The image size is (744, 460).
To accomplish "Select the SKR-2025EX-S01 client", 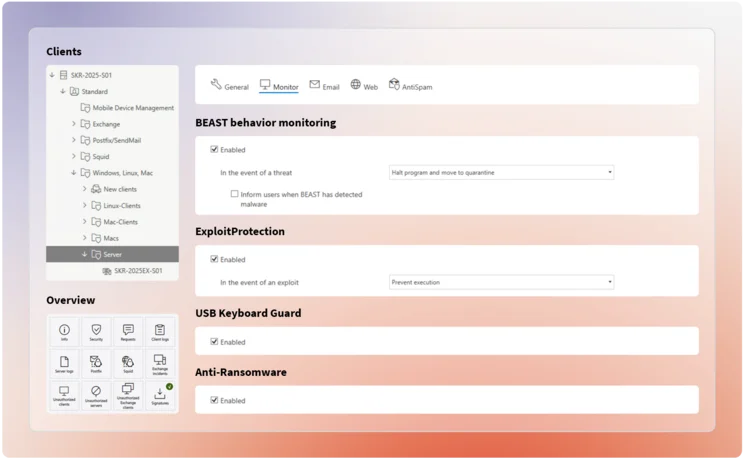I will pyautogui.click(x=138, y=271).
